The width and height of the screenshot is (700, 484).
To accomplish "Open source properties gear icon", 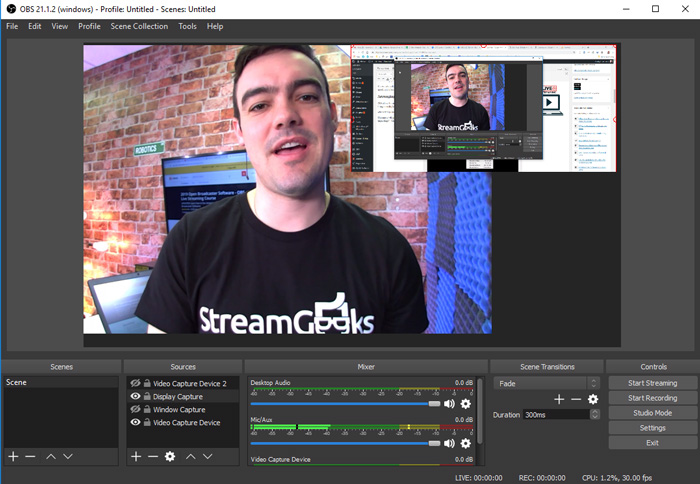I will click(x=170, y=456).
